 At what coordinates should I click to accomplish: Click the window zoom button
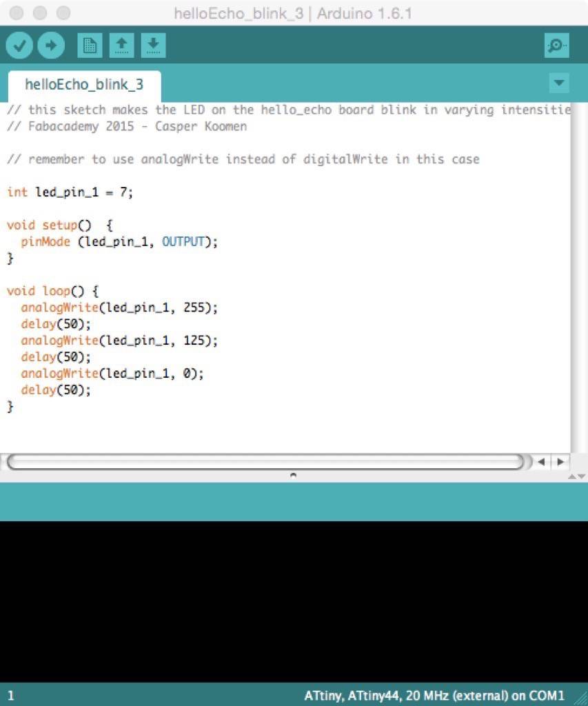[x=63, y=13]
